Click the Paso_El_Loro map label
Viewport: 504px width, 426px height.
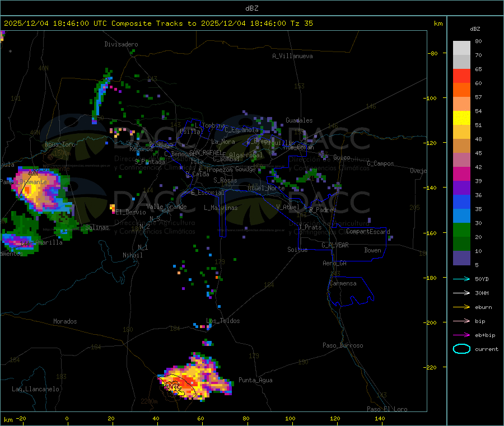(x=387, y=409)
